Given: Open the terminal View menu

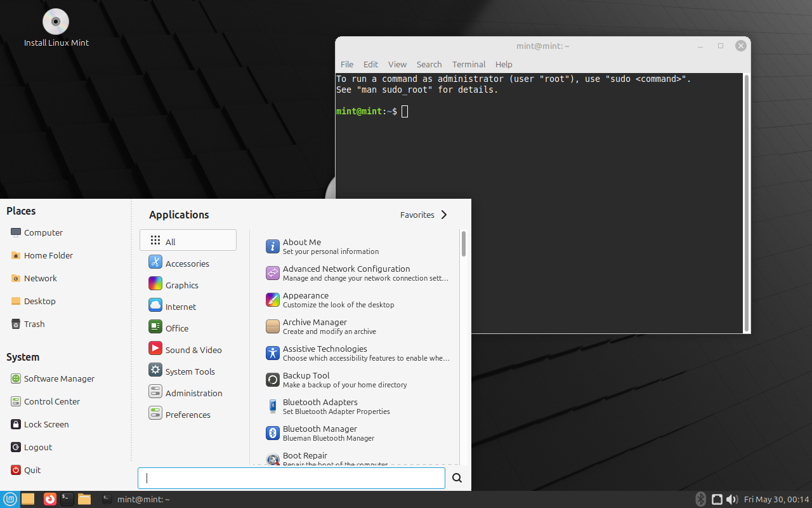Looking at the screenshot, I should point(397,64).
